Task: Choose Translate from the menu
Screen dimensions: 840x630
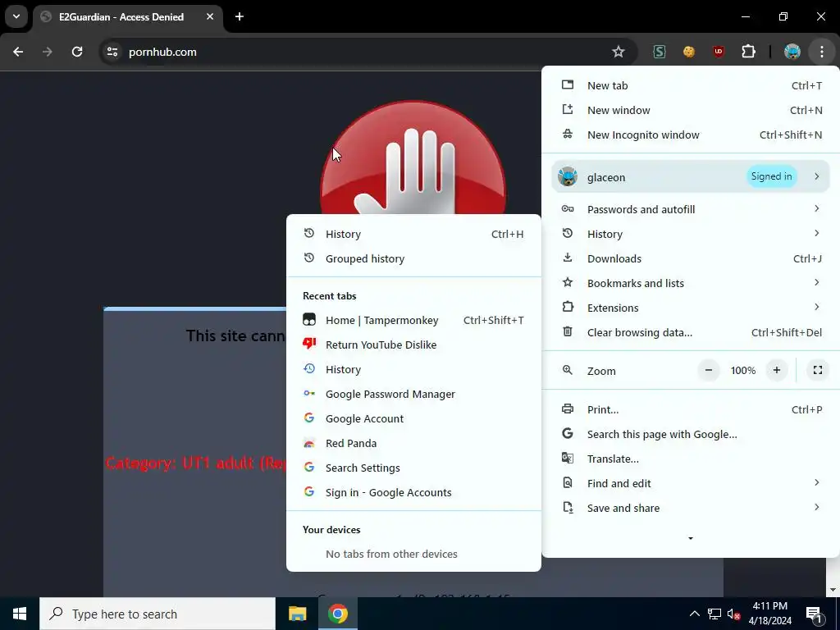Action: 691,459
